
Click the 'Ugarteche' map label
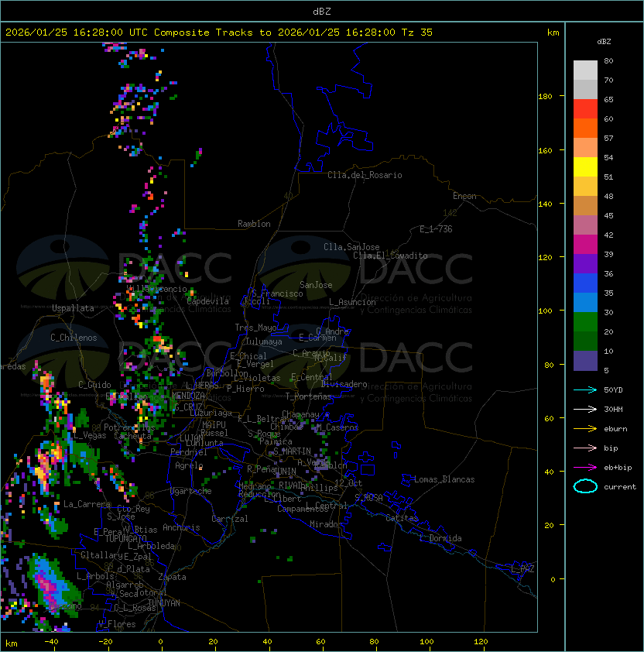point(190,491)
